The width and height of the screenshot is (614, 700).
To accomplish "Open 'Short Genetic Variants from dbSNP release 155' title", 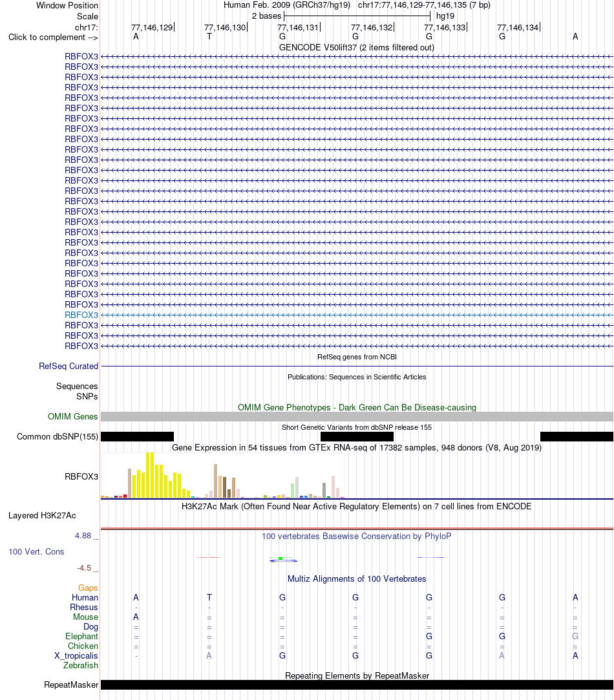I will 357,427.
